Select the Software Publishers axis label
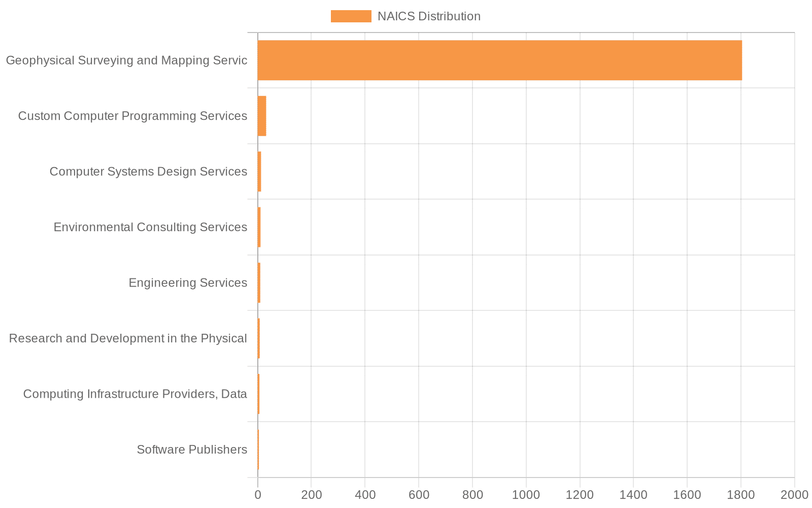812x508 pixels. pyautogui.click(x=192, y=449)
